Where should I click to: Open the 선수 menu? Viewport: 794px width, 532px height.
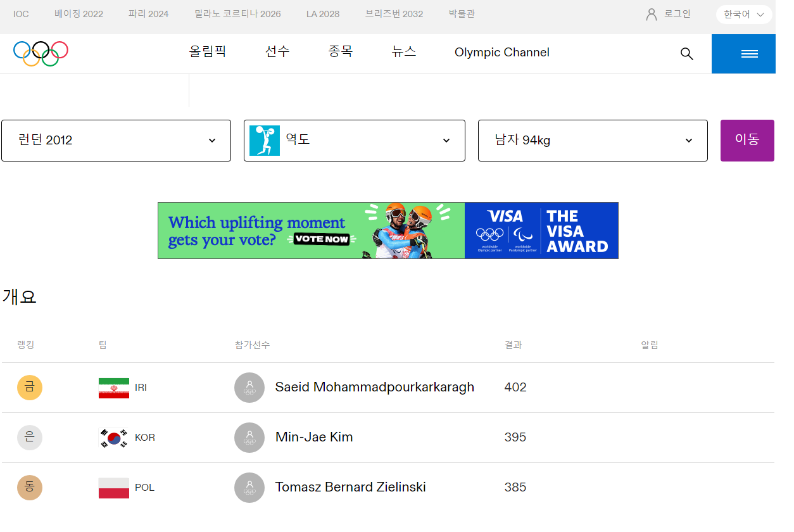coord(277,52)
